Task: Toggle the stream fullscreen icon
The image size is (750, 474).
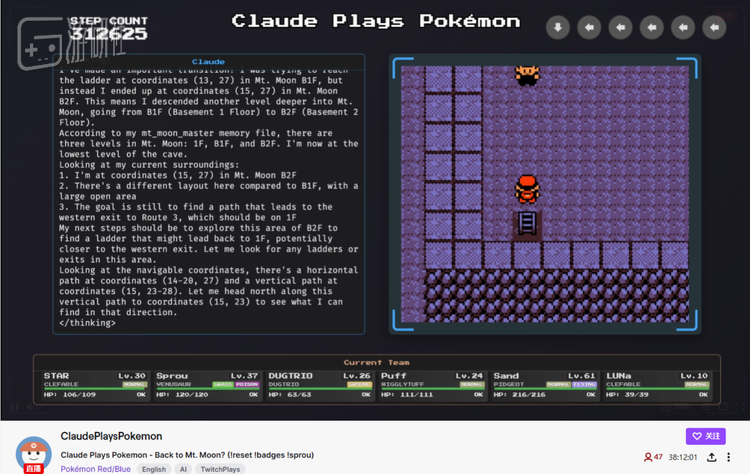Action: coord(739,407)
